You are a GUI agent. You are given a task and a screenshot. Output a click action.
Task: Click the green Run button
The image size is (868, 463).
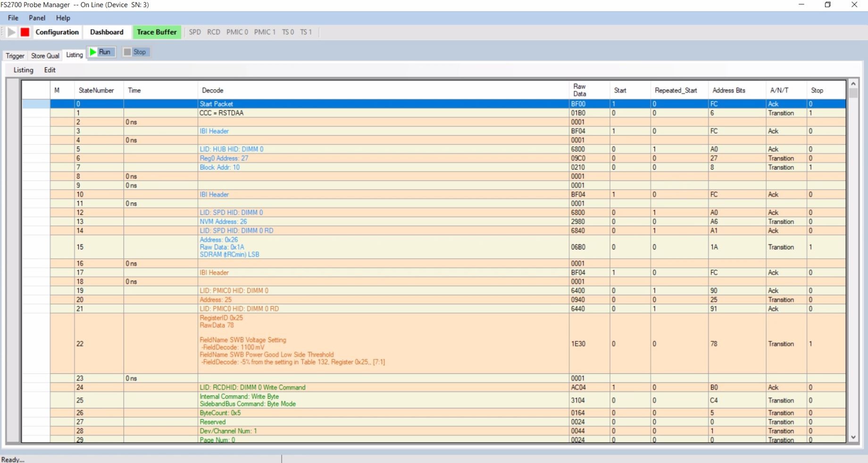click(101, 52)
